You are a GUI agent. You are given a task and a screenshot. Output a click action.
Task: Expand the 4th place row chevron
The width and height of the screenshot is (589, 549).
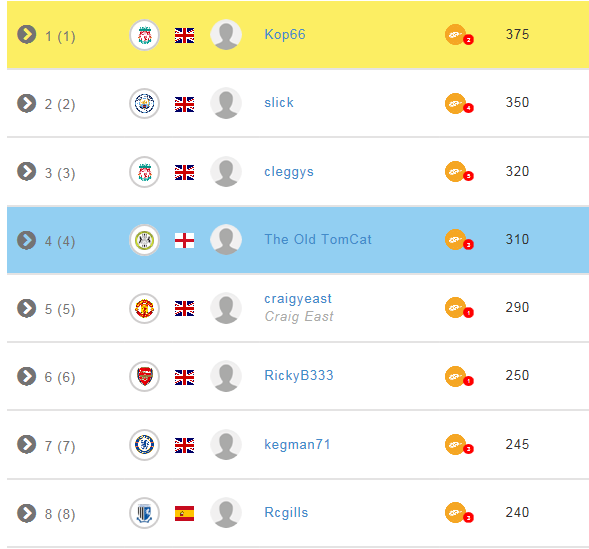click(27, 240)
